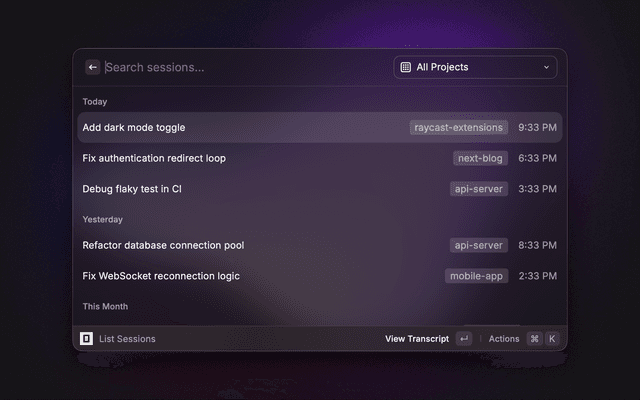This screenshot has height=400, width=640.
Task: Click the List Sessions label
Action: pos(127,339)
